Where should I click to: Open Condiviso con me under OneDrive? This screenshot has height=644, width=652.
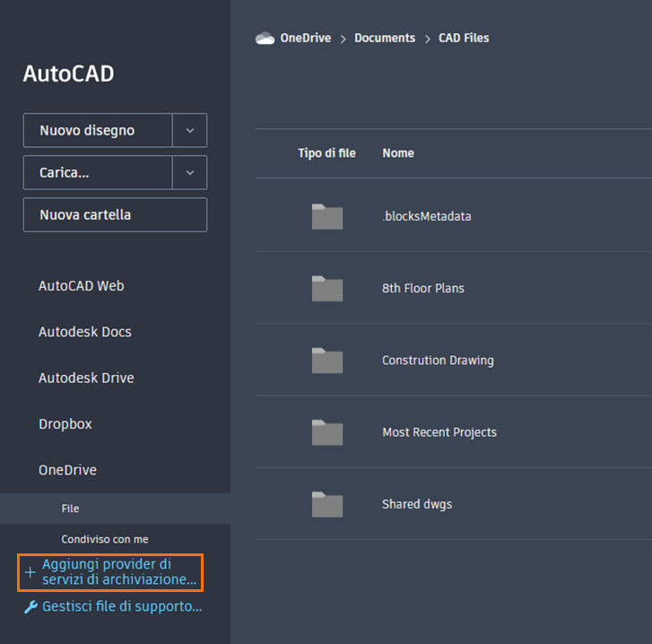click(105, 539)
